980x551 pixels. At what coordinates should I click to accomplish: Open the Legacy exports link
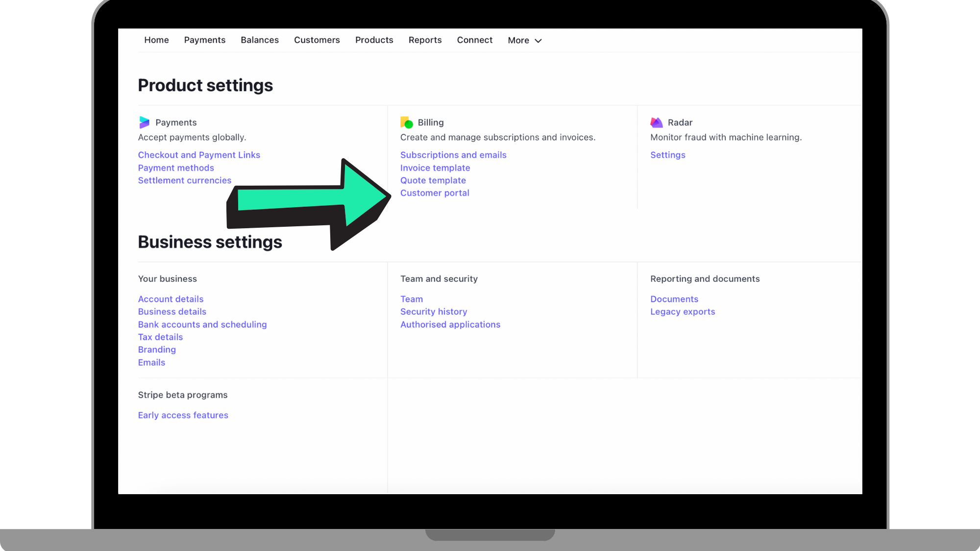point(683,312)
